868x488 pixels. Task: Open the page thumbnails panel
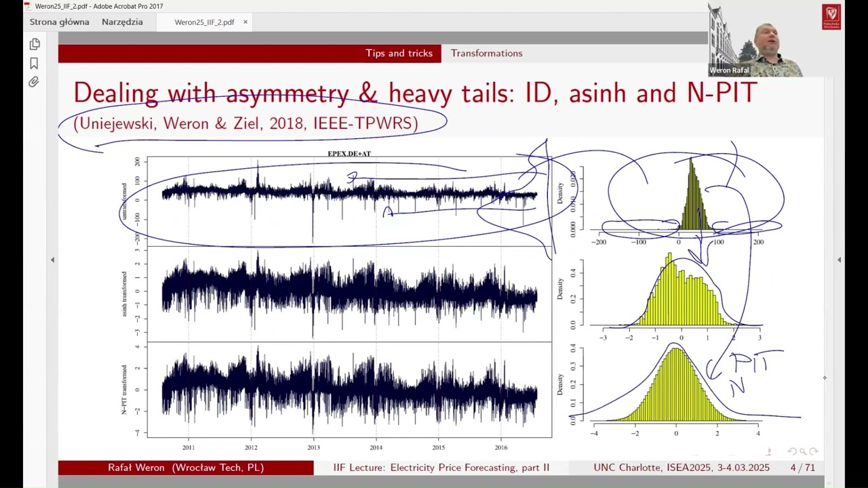coord(35,44)
